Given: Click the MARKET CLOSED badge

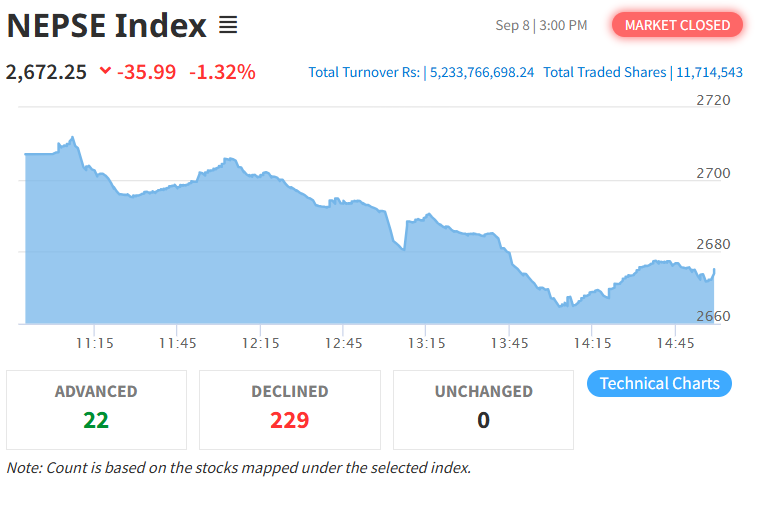Looking at the screenshot, I should tap(677, 25).
